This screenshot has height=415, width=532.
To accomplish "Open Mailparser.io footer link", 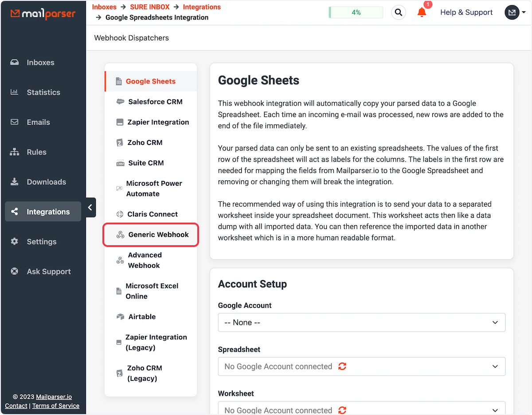I will pyautogui.click(x=54, y=397).
